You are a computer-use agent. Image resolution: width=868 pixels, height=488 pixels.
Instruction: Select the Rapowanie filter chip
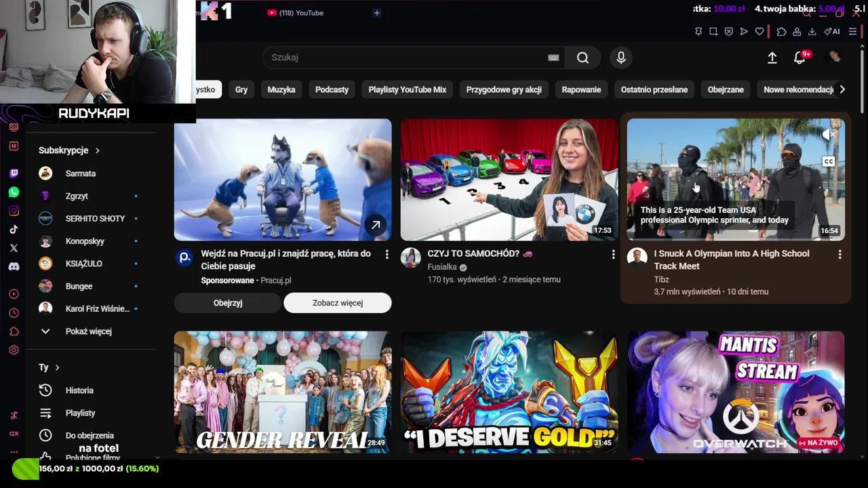pyautogui.click(x=581, y=89)
